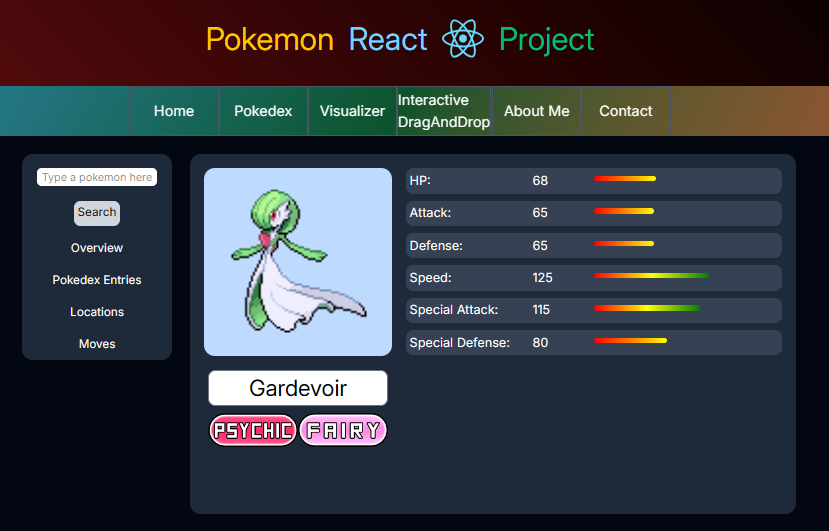Click the 'Speed:' label
Image resolution: width=829 pixels, height=531 pixels.
[430, 278]
